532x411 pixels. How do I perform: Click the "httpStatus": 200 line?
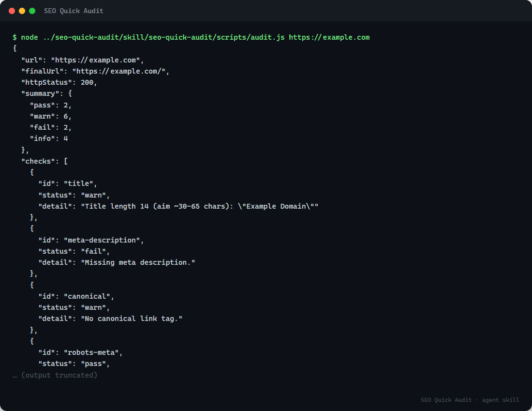point(59,83)
